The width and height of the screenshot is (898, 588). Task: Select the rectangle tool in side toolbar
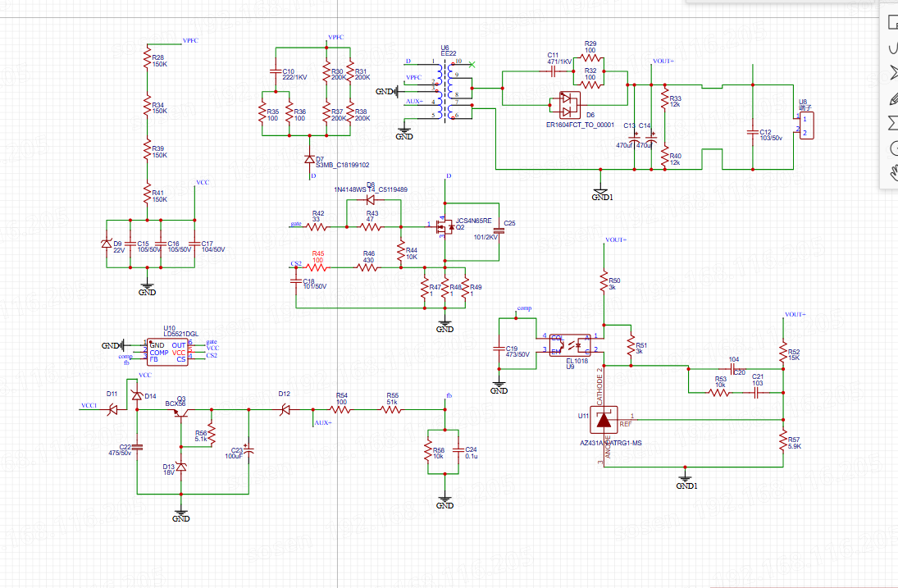coord(893,22)
